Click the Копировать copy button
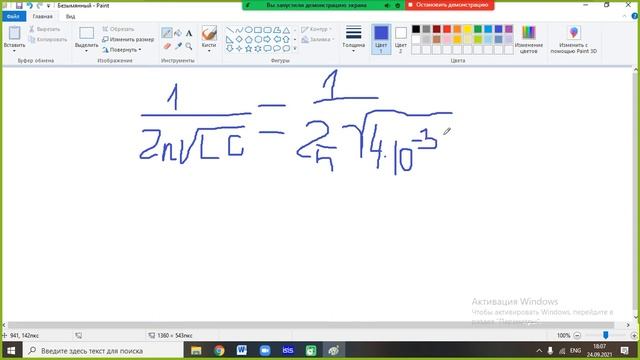The width and height of the screenshot is (640, 360). pos(48,40)
